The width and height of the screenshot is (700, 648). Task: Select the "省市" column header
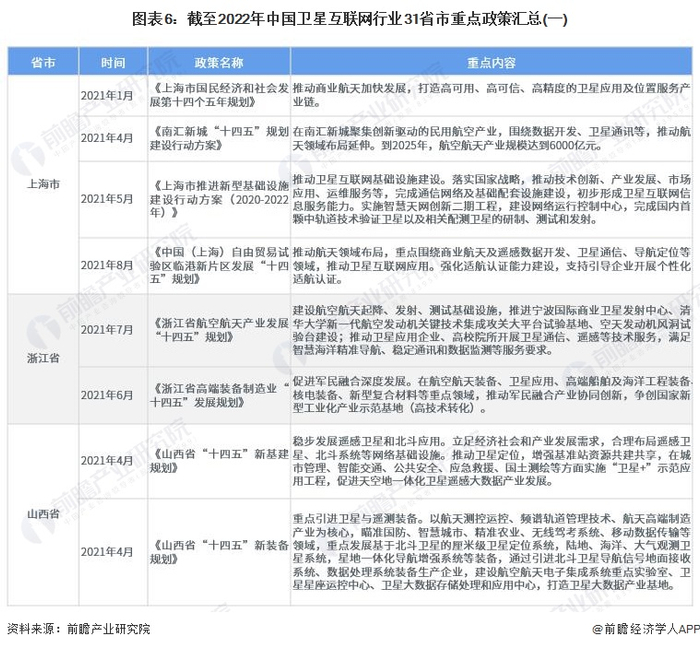tap(43, 62)
